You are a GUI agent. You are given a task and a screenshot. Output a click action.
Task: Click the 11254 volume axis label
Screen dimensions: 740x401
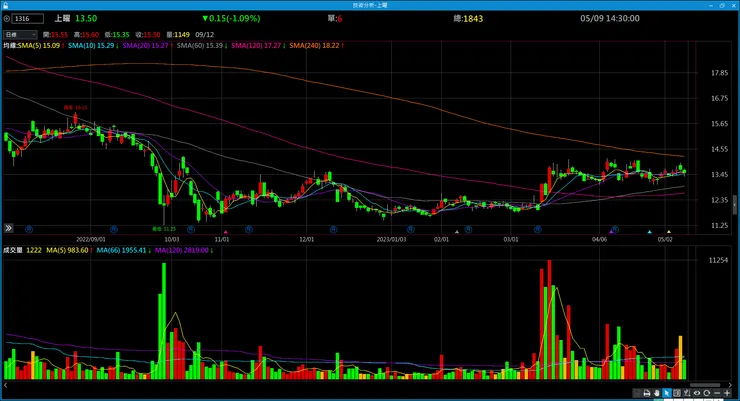(x=718, y=260)
